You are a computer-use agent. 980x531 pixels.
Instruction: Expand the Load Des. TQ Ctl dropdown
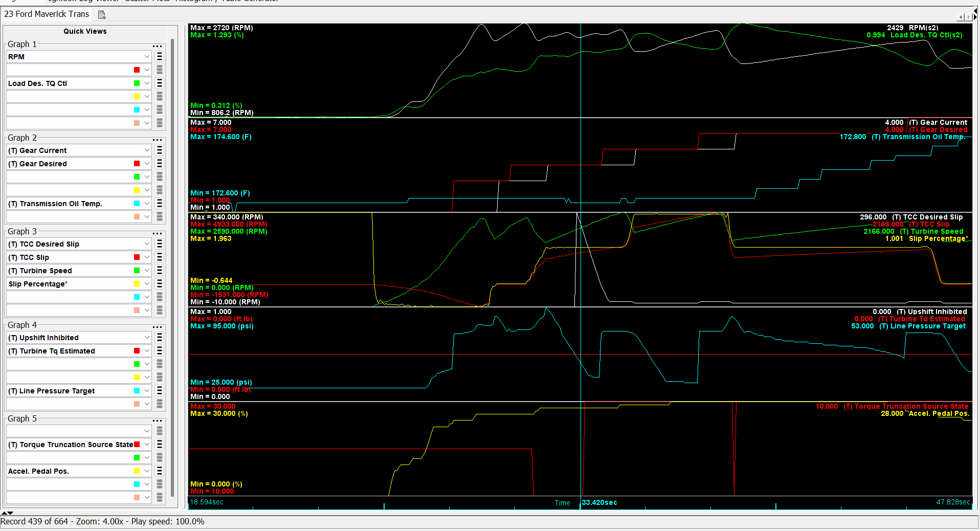(147, 83)
